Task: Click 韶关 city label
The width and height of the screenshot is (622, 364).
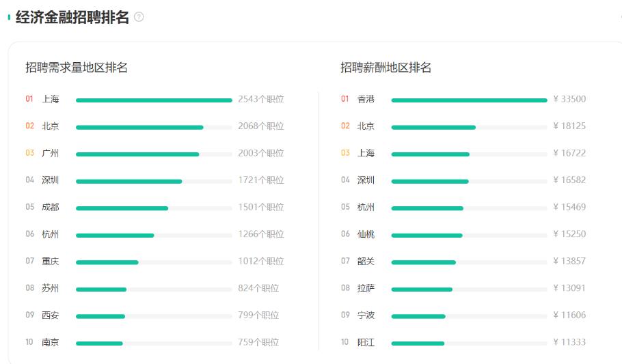Action: 366,261
